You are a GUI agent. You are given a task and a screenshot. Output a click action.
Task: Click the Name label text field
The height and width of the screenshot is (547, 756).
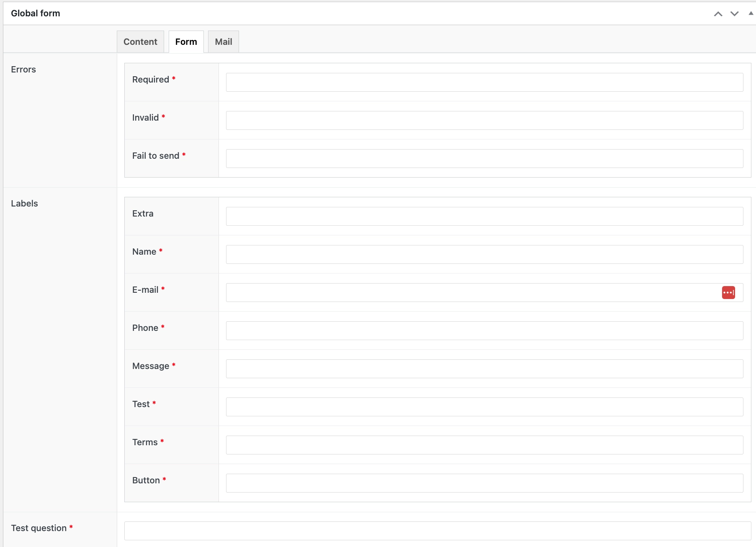(x=484, y=255)
